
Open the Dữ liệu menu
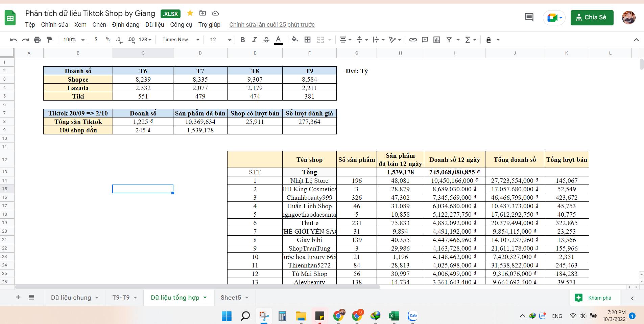coord(155,25)
